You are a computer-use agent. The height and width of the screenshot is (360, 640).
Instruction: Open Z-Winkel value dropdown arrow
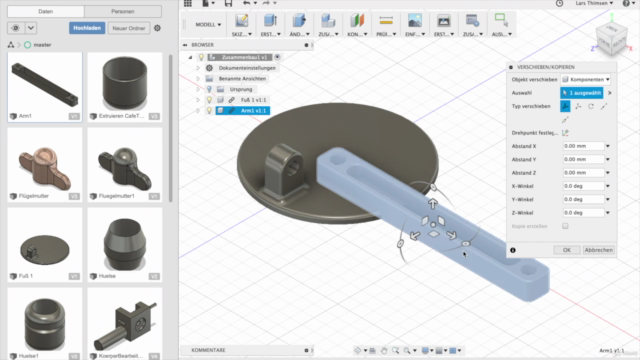pos(608,213)
